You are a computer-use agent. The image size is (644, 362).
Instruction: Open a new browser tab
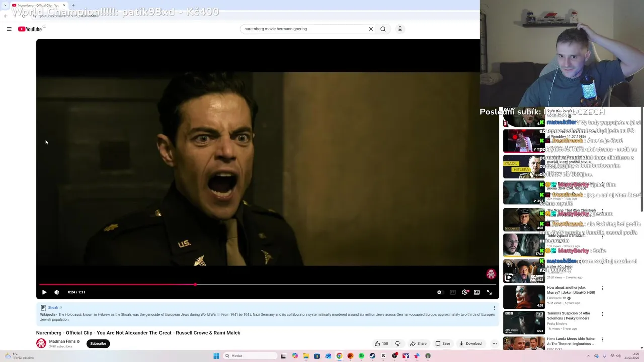[x=73, y=5]
